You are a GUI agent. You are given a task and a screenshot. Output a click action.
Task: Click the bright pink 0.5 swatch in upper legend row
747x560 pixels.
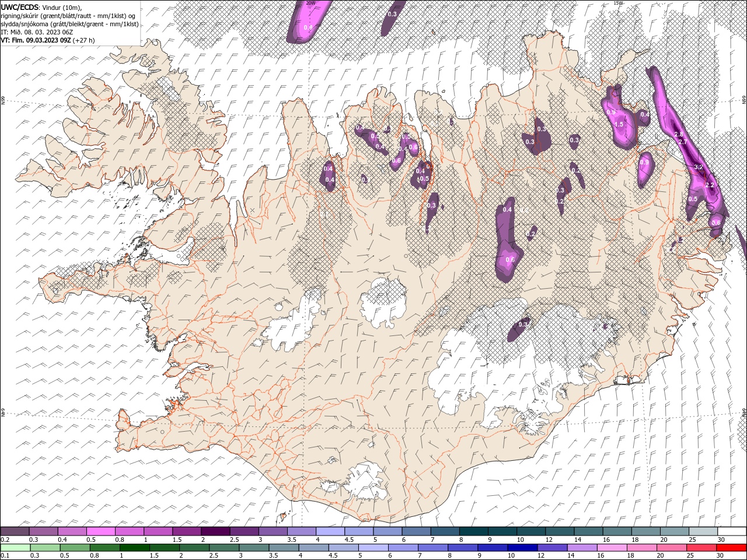click(101, 531)
